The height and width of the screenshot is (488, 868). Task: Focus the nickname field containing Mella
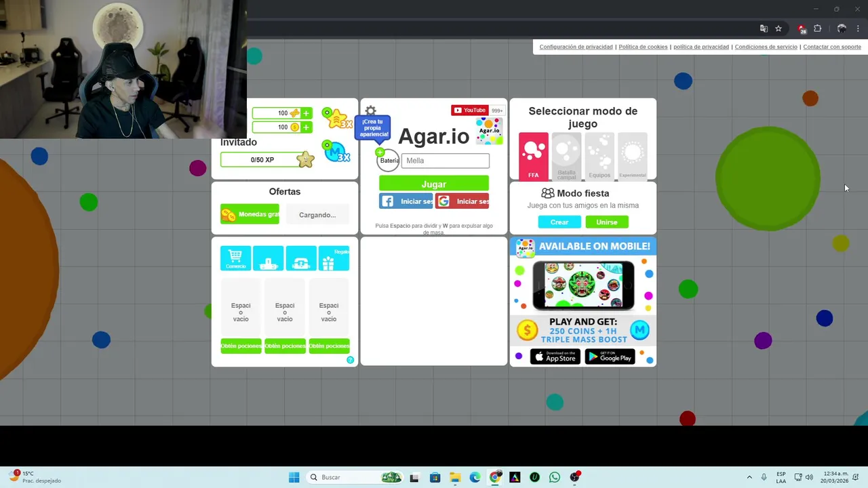point(445,161)
